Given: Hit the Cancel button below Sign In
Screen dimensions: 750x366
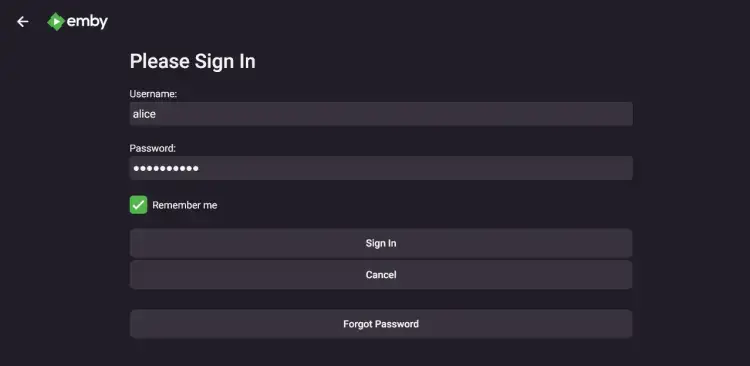Looking at the screenshot, I should (381, 275).
